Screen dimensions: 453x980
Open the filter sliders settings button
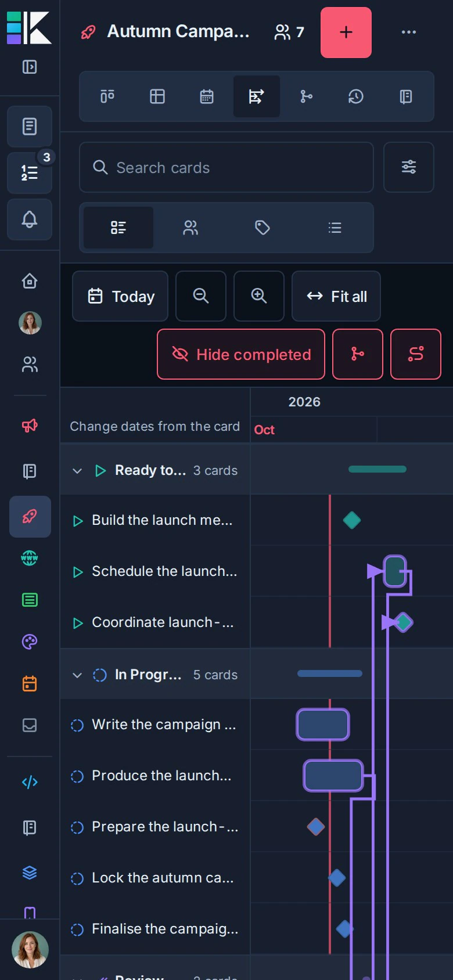[409, 167]
